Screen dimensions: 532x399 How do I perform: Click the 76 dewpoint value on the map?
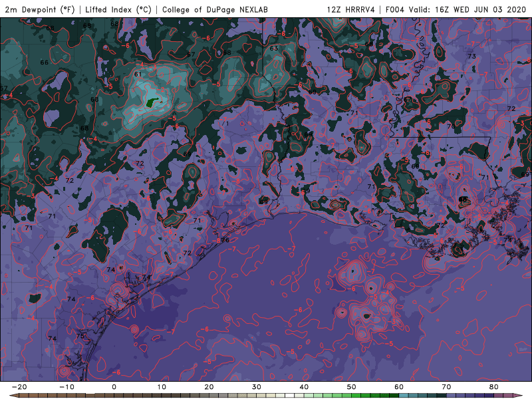tap(225, 240)
